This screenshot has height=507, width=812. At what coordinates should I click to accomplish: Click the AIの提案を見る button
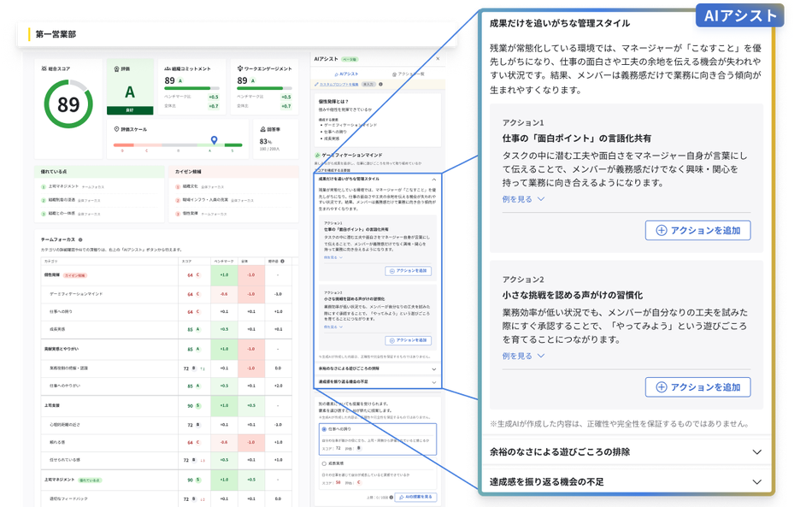[x=415, y=497]
